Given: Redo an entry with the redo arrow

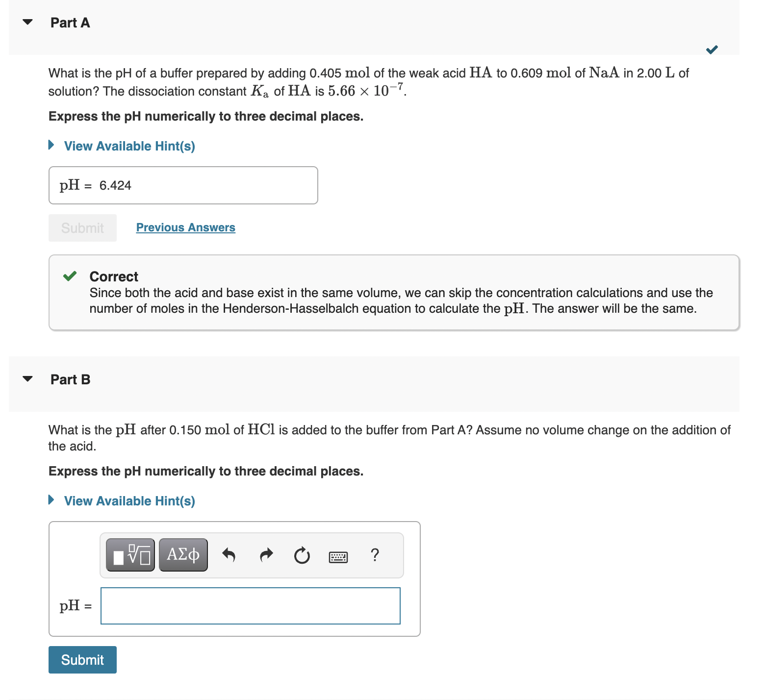Looking at the screenshot, I should [266, 555].
